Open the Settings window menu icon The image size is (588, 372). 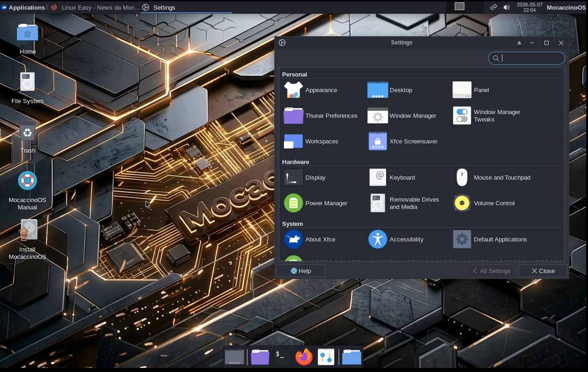pyautogui.click(x=282, y=43)
